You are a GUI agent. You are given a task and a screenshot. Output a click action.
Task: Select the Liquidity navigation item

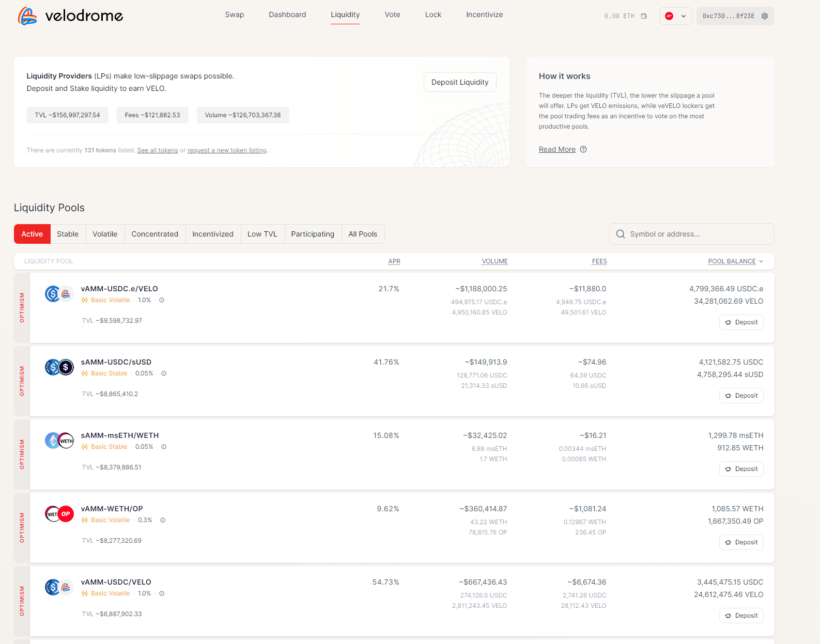click(x=345, y=14)
